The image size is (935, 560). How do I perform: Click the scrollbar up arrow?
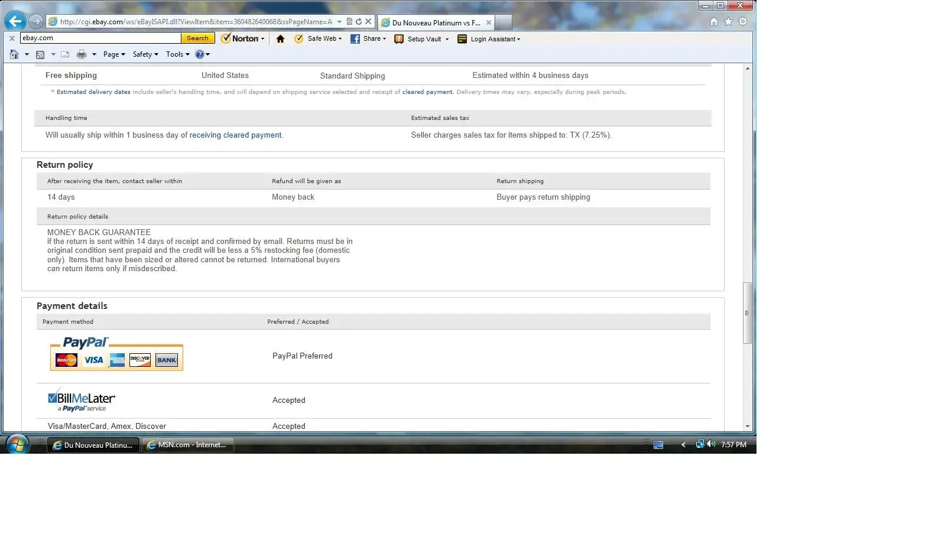[748, 69]
